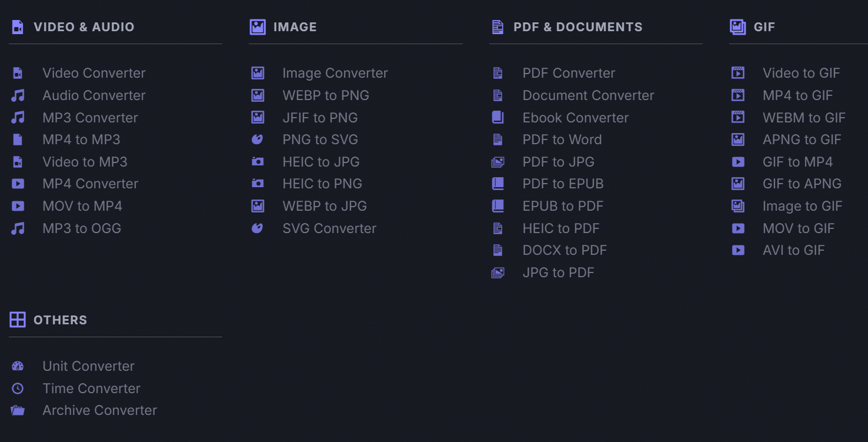Go to Document Converter
The image size is (868, 442).
pyautogui.click(x=588, y=95)
